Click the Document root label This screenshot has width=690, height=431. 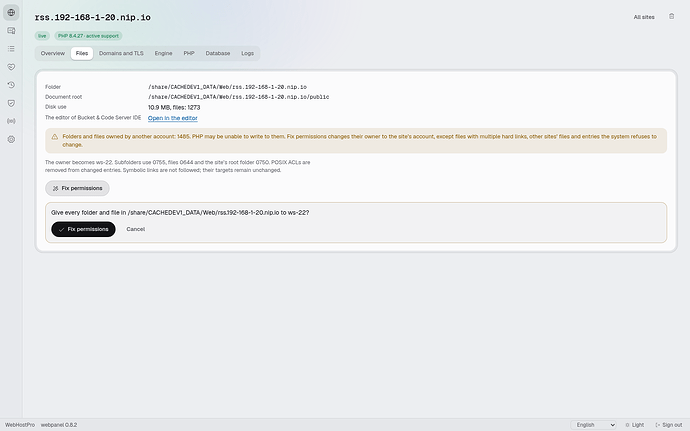63,97
